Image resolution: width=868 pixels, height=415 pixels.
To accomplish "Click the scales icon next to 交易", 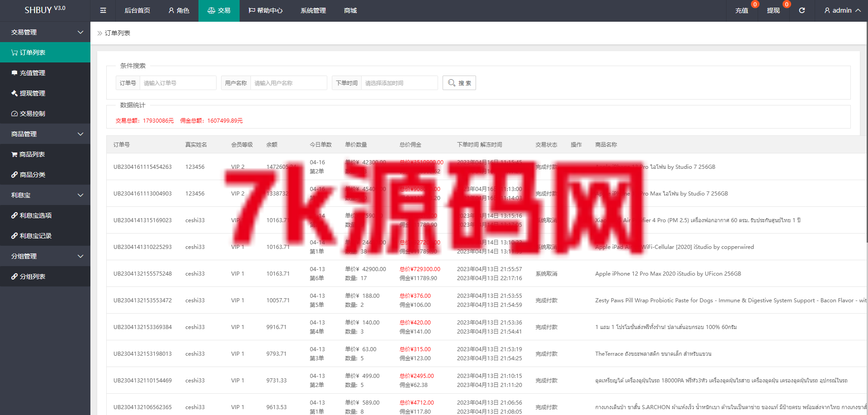I will point(211,10).
